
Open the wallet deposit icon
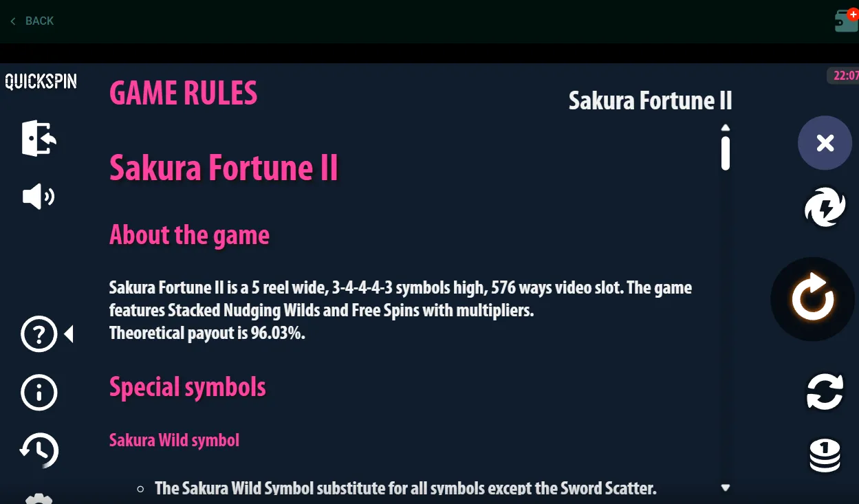(x=847, y=21)
